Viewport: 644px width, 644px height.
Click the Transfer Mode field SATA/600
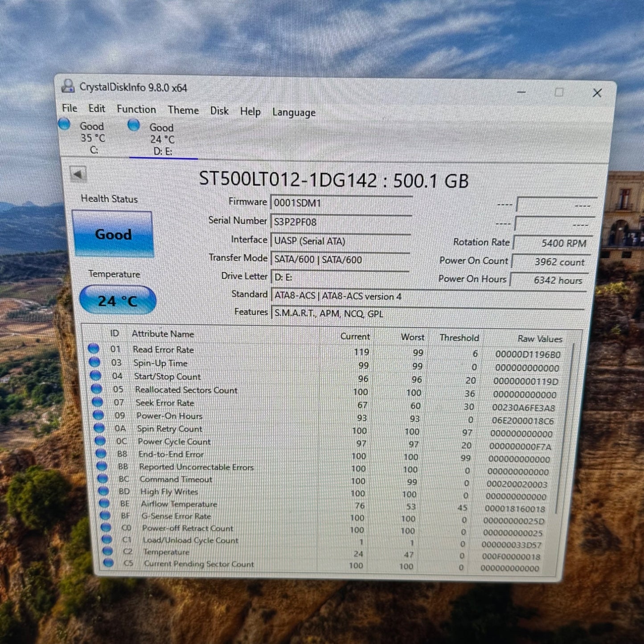click(340, 259)
